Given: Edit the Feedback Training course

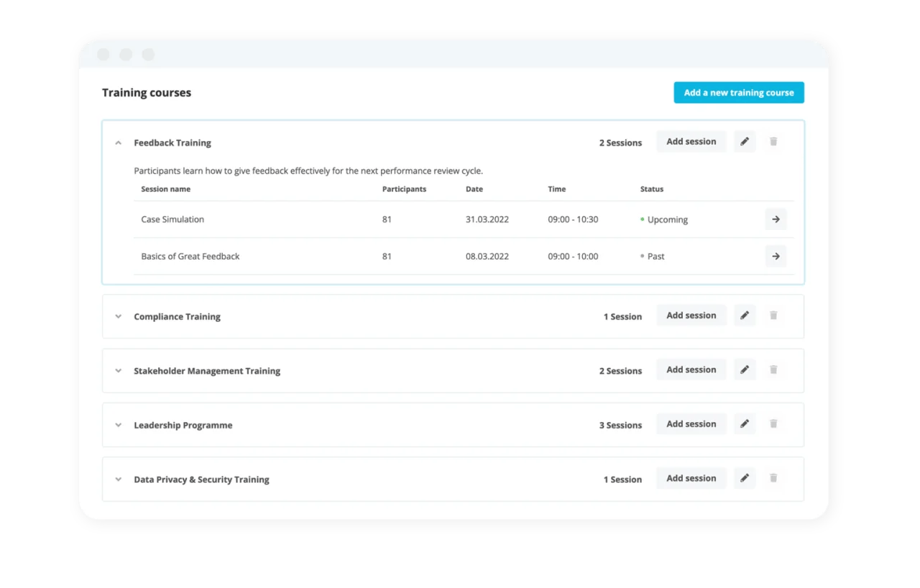Looking at the screenshot, I should click(x=745, y=142).
